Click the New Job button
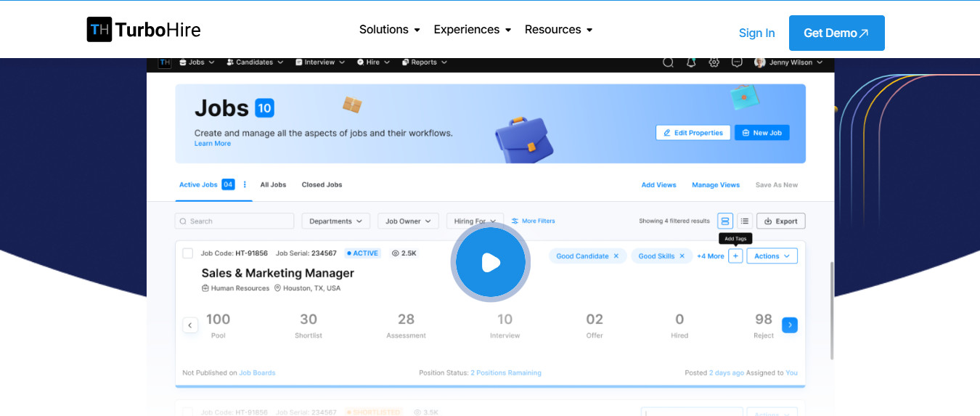The width and height of the screenshot is (980, 416). point(762,133)
